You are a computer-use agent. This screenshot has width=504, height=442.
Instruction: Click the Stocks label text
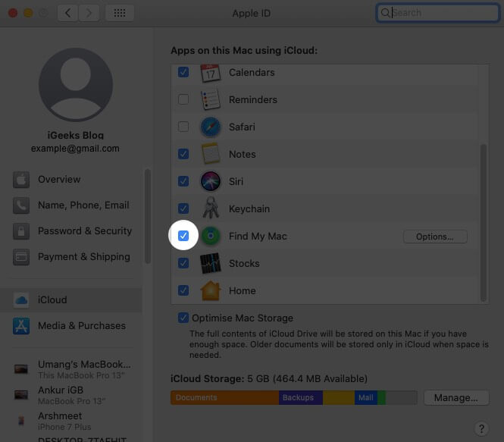[244, 264]
